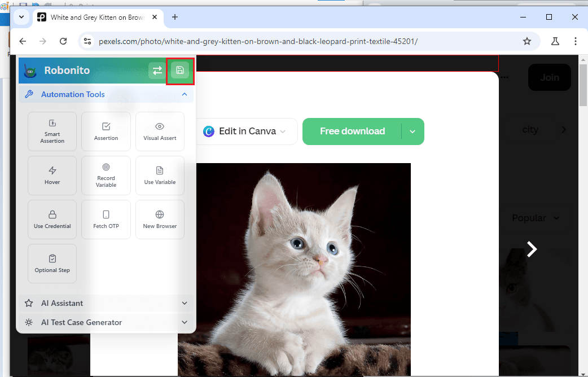Select the Visual Assert tool
588x377 pixels.
point(160,131)
